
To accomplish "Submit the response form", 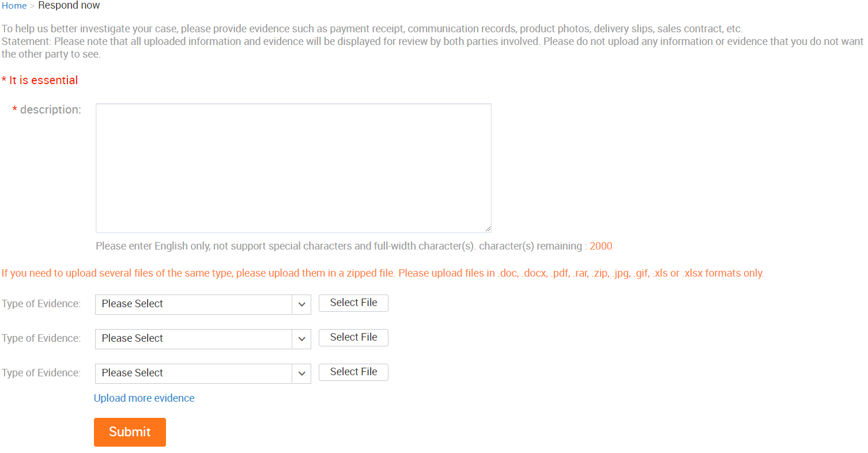I will point(130,432).
